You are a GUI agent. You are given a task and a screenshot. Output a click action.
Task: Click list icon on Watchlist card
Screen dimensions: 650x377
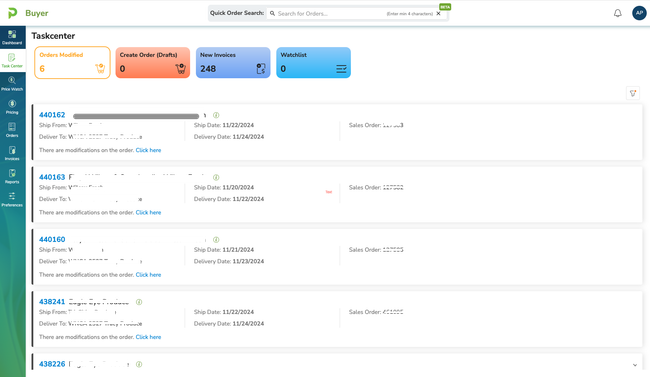341,68
